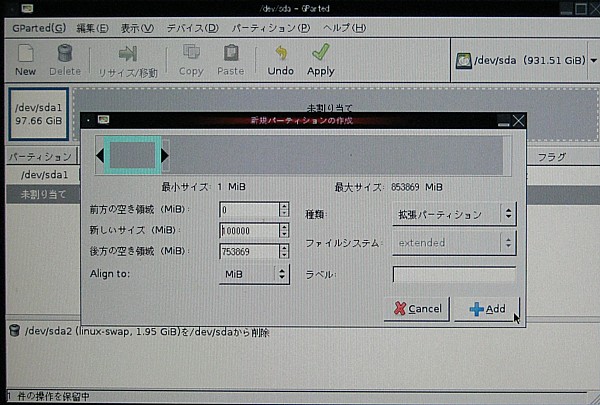
Task: Click the フラグ column header
Action: coord(551,157)
